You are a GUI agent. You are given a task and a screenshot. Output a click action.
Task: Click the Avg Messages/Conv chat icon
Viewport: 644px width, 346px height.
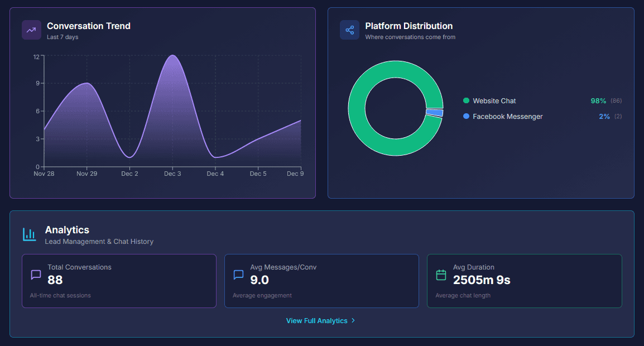pos(238,275)
